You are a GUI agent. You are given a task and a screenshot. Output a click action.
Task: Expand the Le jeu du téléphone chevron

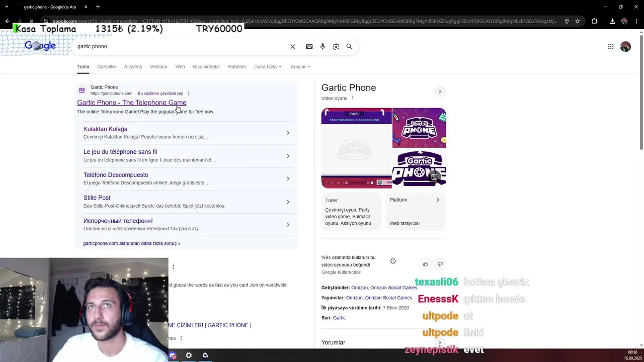(x=288, y=156)
